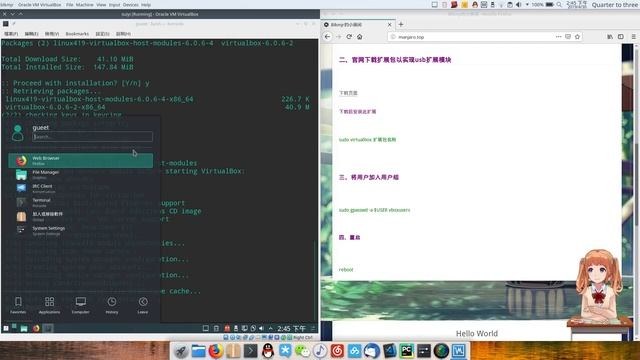This screenshot has height=360, width=640.
Task: Open a new Firefox tab
Action: 401,24
